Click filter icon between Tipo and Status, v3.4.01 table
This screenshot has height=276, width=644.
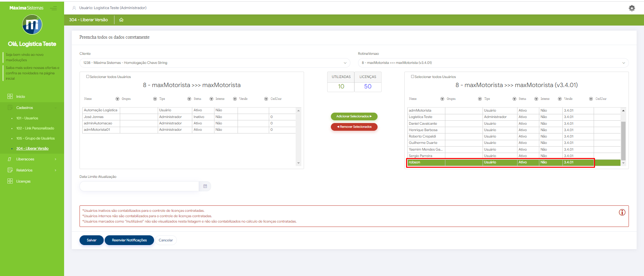(514, 99)
